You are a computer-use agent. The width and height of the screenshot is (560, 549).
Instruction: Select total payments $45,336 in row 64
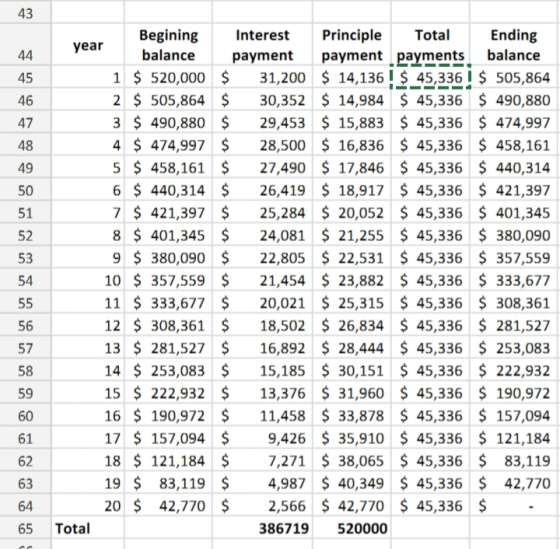click(430, 506)
